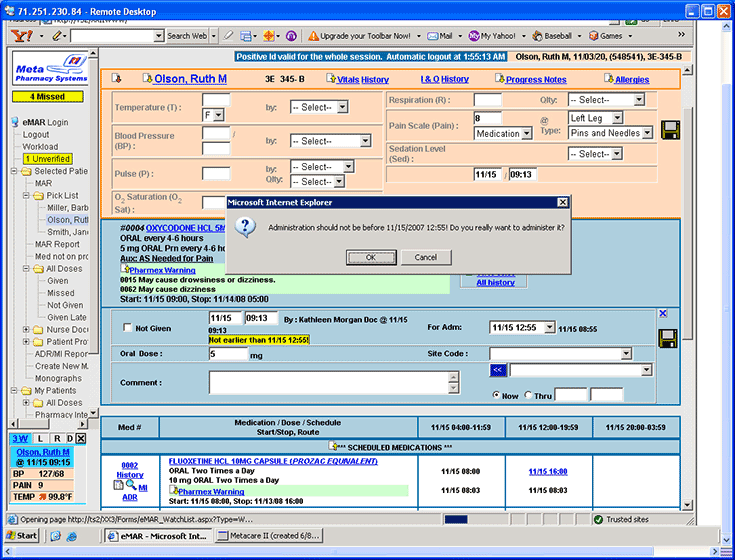Viewport: 735px width, 560px height.
Task: Close the medication entry panel X icon
Action: tap(663, 314)
